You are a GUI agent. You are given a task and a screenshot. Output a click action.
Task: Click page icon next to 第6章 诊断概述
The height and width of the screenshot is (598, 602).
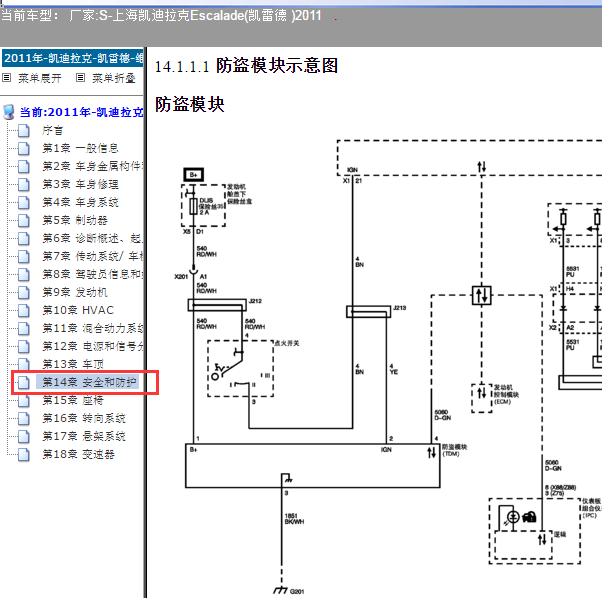coord(24,239)
